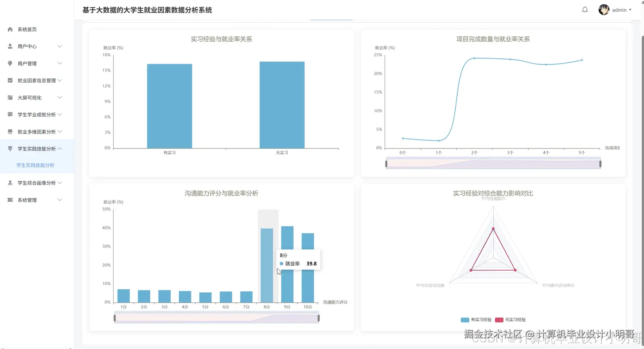Open the admin dropdown arrow

click(630, 10)
